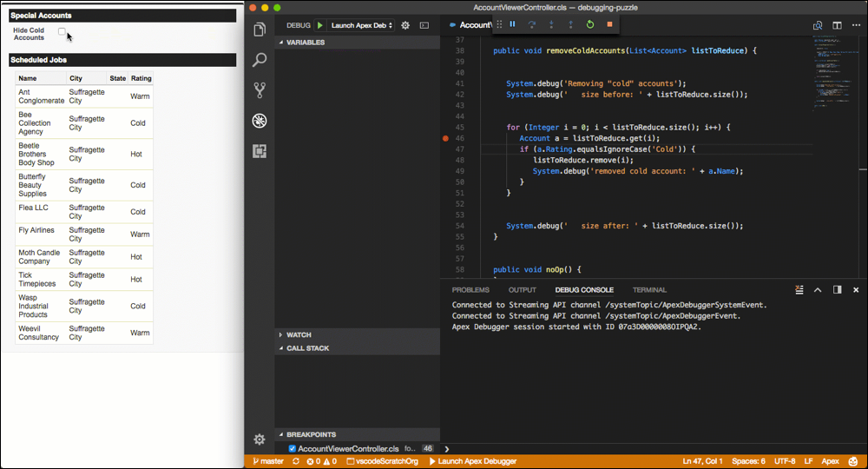The height and width of the screenshot is (469, 868).
Task: Click the open changes editor icon
Action: pyautogui.click(x=818, y=25)
